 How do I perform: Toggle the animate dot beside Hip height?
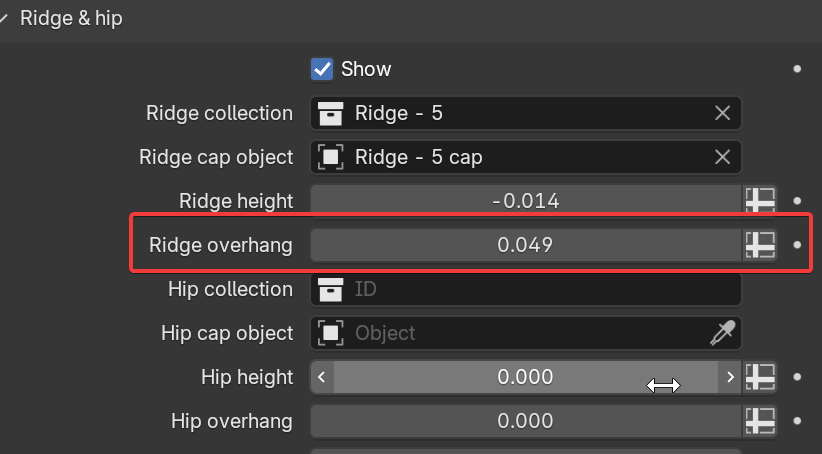tap(797, 377)
